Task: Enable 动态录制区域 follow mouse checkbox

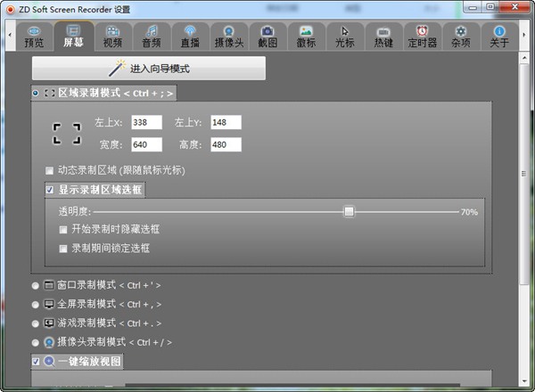Action: (49, 170)
